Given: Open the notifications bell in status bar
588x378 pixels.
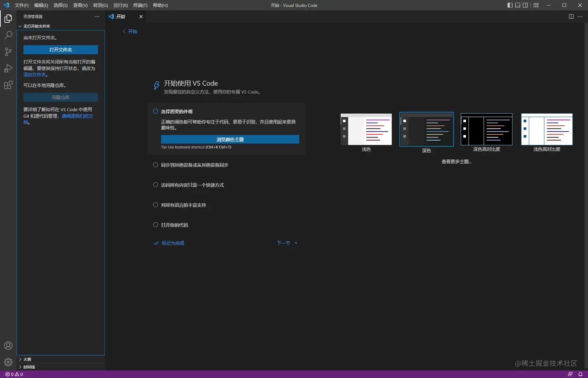Looking at the screenshot, I should pyautogui.click(x=580, y=374).
